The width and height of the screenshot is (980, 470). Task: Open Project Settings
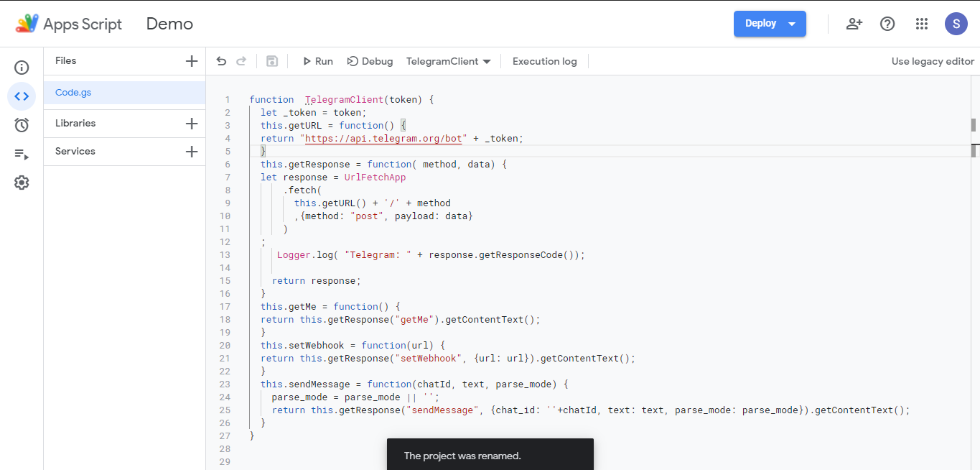(x=22, y=183)
